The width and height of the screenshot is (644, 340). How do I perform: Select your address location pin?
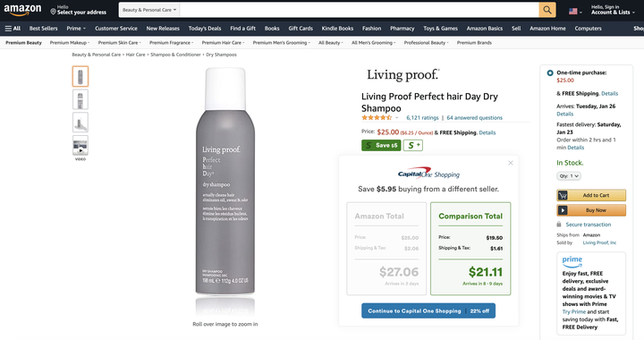pyautogui.click(x=53, y=12)
